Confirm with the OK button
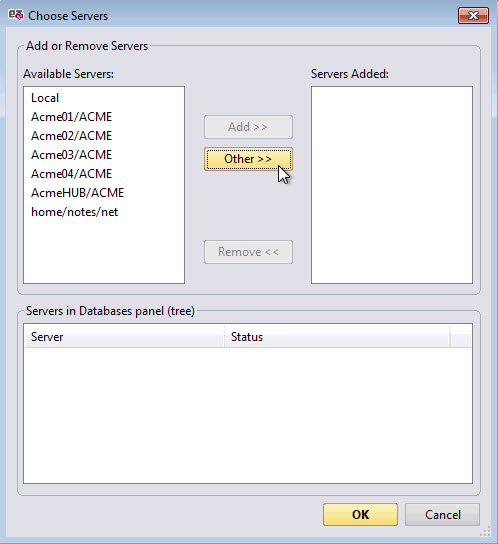Image resolution: width=498 pixels, height=544 pixels. (360, 515)
